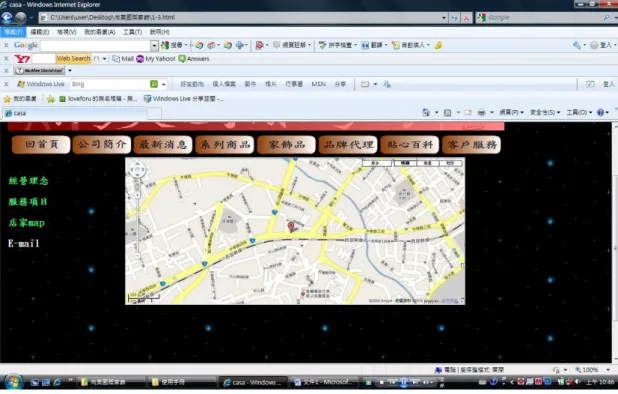Click the Google toolbar search button icon
618x394 pixels.
(165, 45)
